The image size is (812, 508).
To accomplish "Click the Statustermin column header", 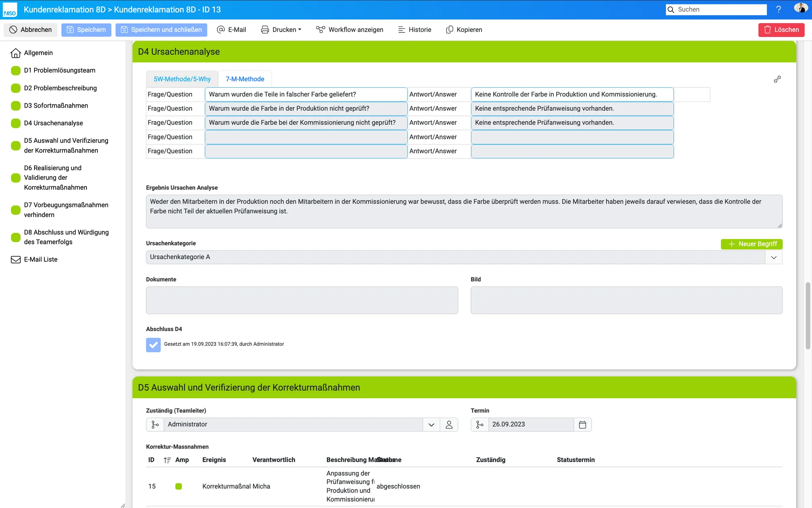I will click(575, 460).
